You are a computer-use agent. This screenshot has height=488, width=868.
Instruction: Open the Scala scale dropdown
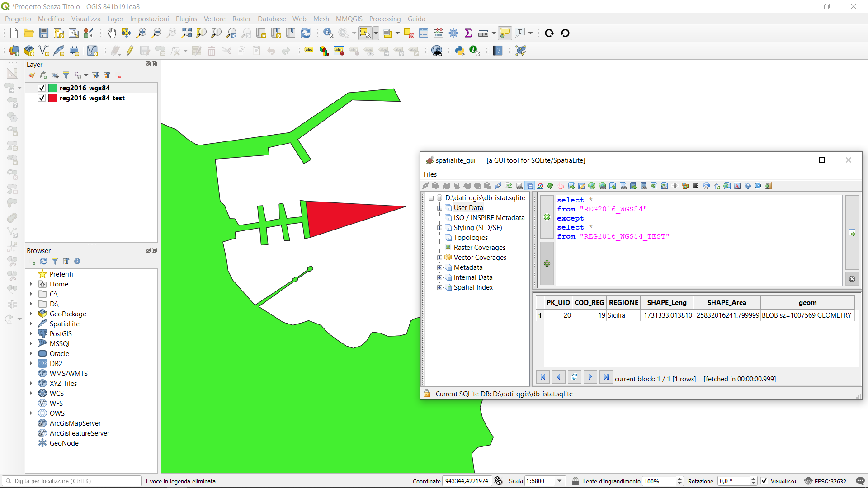click(x=560, y=481)
